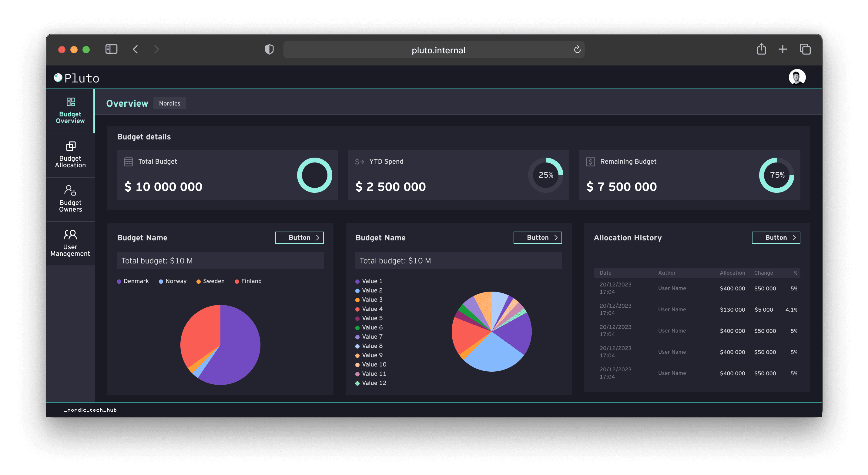Show tab overview icon
The image size is (868, 475).
805,49
